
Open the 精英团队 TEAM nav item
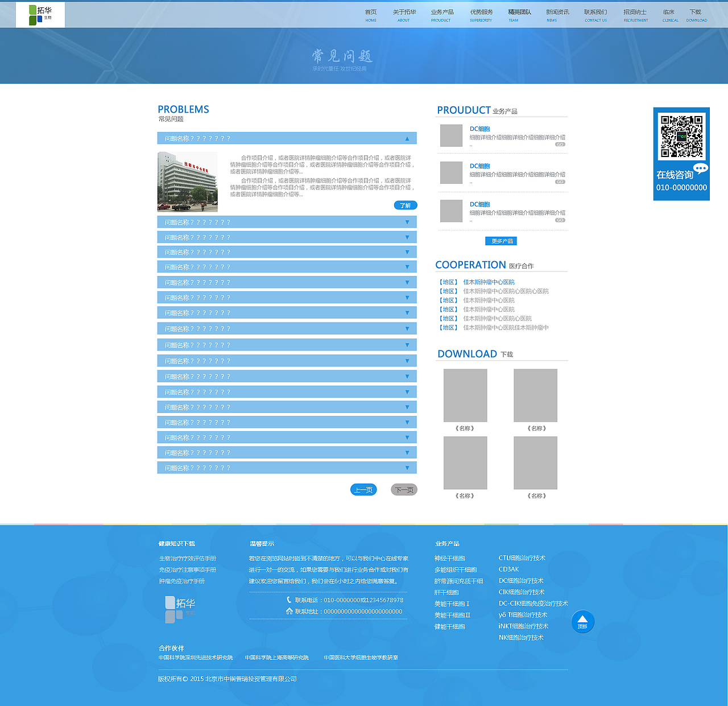[x=519, y=15]
